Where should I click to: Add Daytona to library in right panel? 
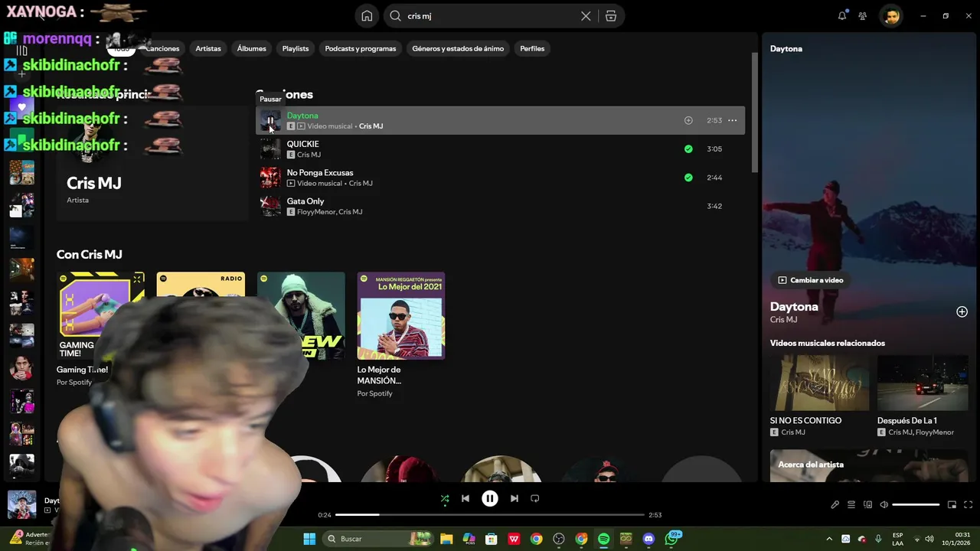pos(962,311)
